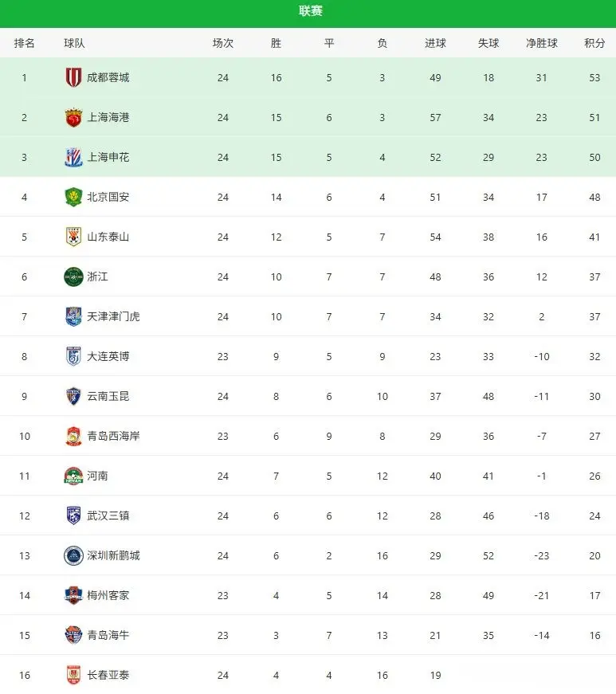616x694 pixels.
Task: Click the 上海海港 team crest
Action: coord(73,117)
